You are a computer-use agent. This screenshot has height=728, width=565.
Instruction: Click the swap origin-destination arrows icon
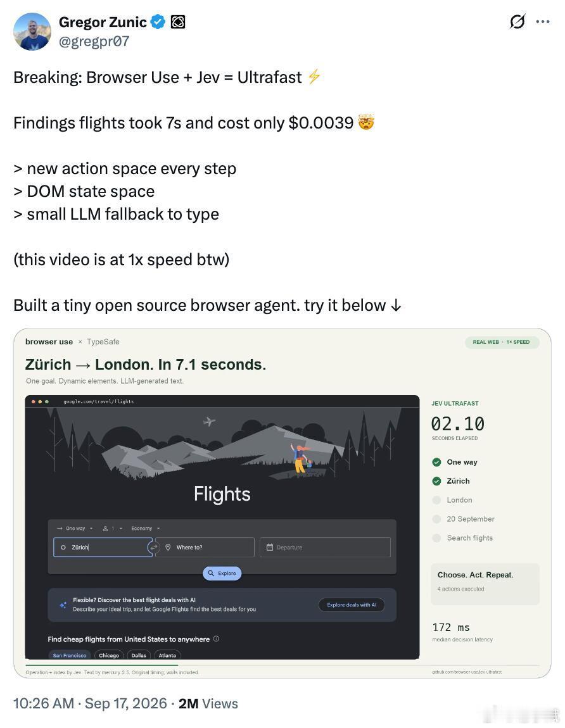(x=154, y=548)
